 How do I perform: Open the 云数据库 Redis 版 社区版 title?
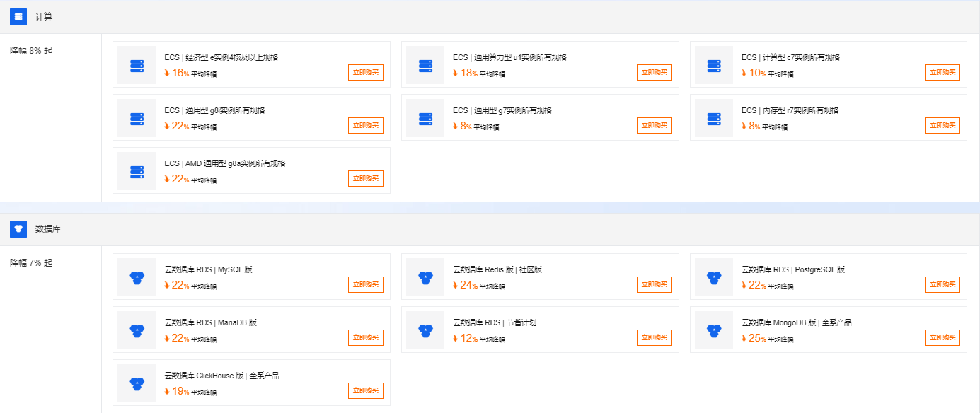[497, 269]
